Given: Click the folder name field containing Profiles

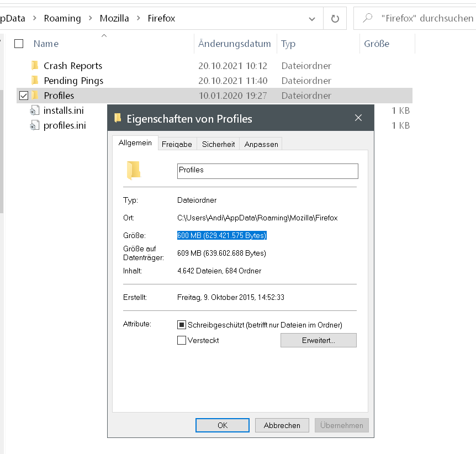Looking at the screenshot, I should point(267,171).
